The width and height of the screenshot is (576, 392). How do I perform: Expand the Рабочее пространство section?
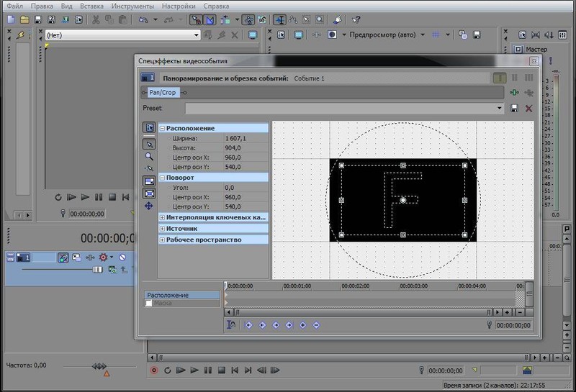(x=162, y=240)
